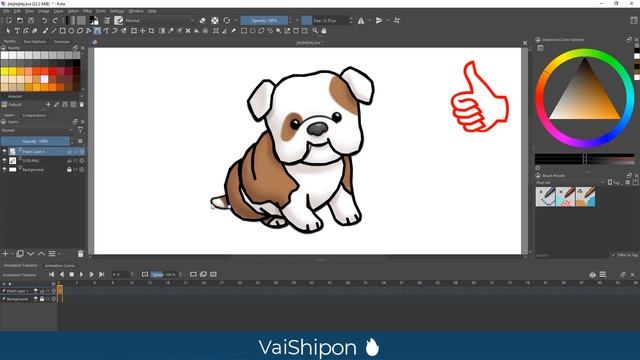This screenshot has height=360, width=640.
Task: Select the Paint Layer 1 row
Action: (43, 151)
